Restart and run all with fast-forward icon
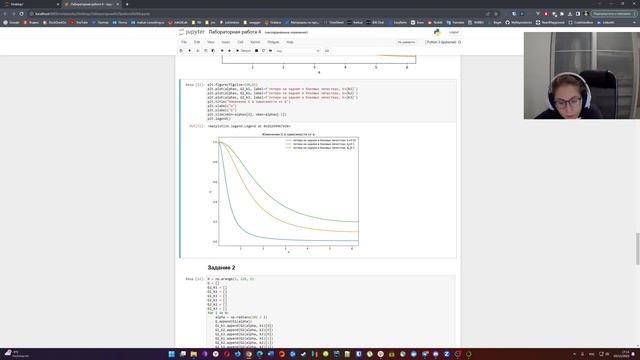The image size is (640, 360). tap(270, 51)
